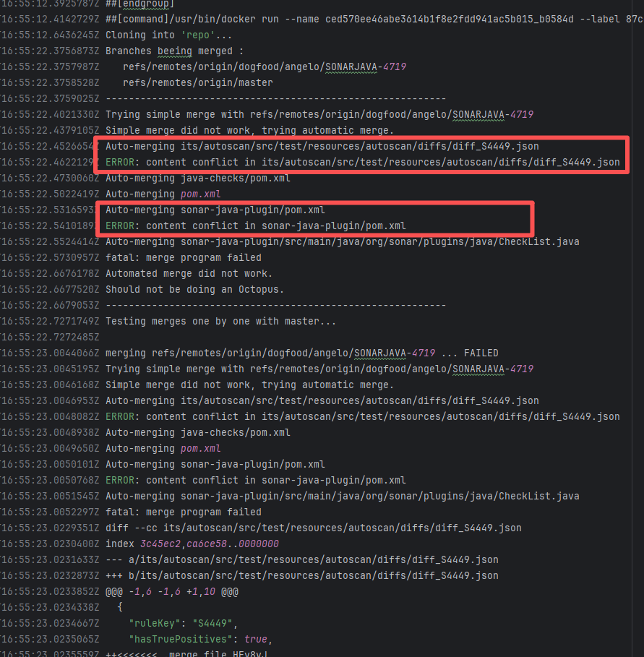Click the 16:55:22 "fatal: merge program failed" line

(183, 257)
